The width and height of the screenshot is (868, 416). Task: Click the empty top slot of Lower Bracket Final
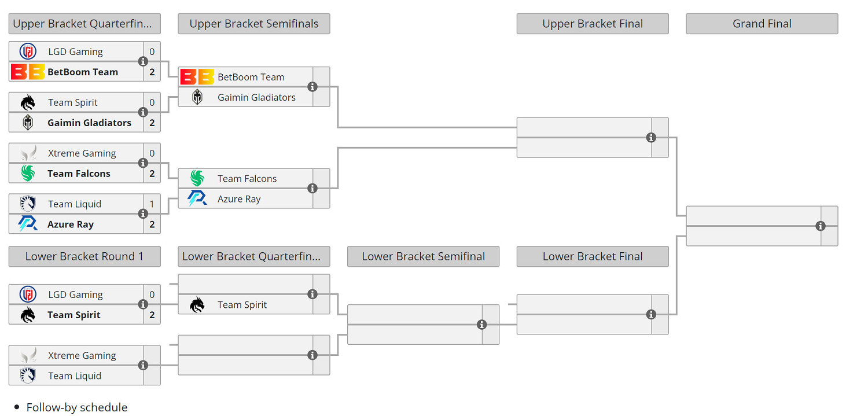(583, 305)
